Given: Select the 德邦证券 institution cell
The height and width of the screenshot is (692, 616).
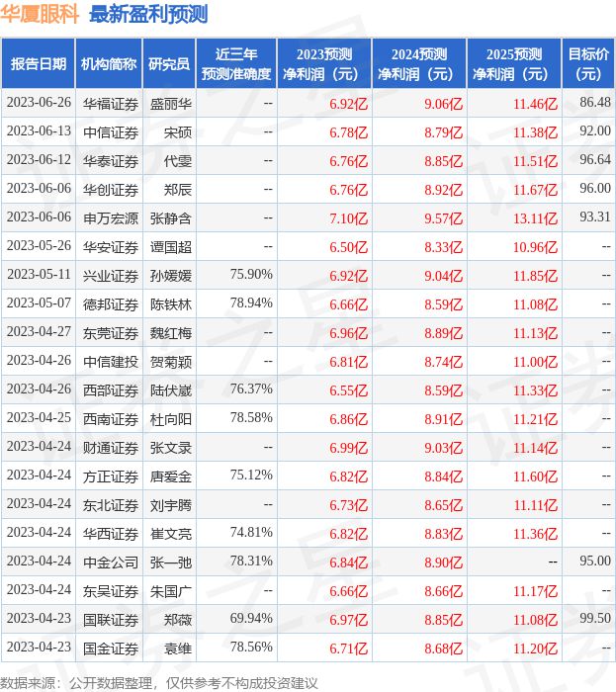Looking at the screenshot, I should click(111, 304).
